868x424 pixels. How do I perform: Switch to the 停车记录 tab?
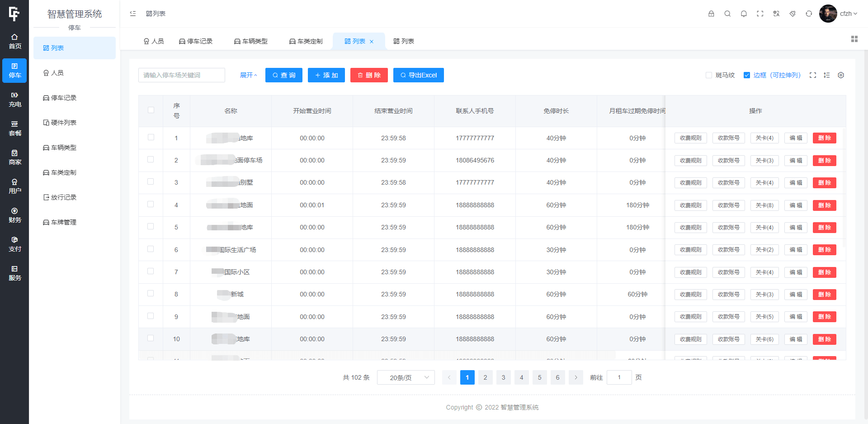(196, 41)
